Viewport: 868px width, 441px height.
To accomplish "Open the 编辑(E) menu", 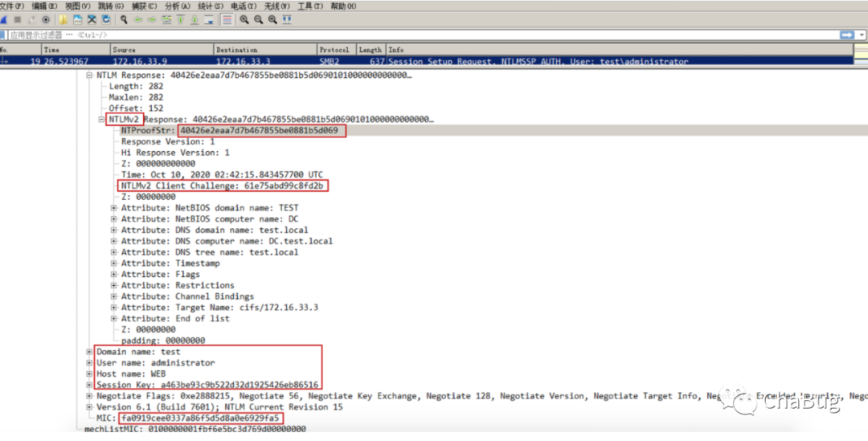I will 44,6.
